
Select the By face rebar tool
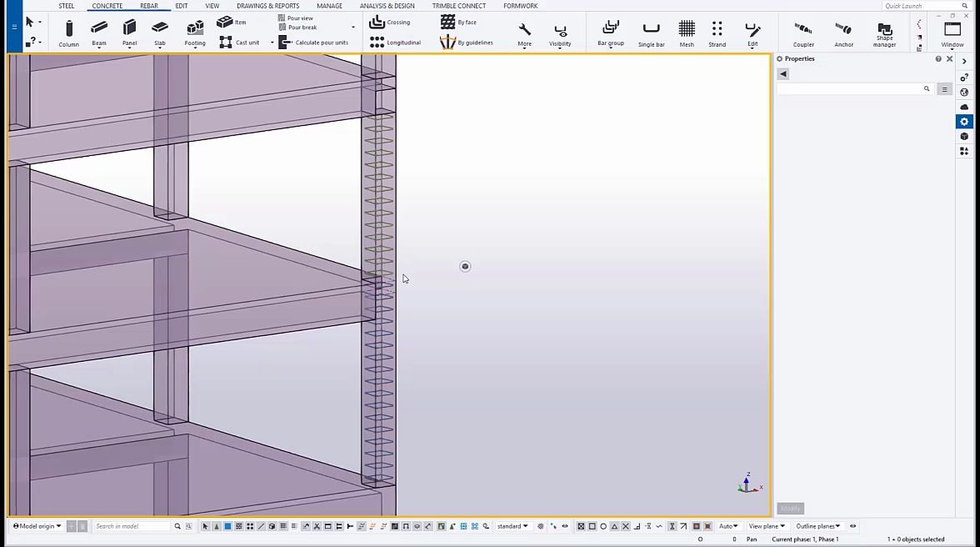tap(458, 22)
